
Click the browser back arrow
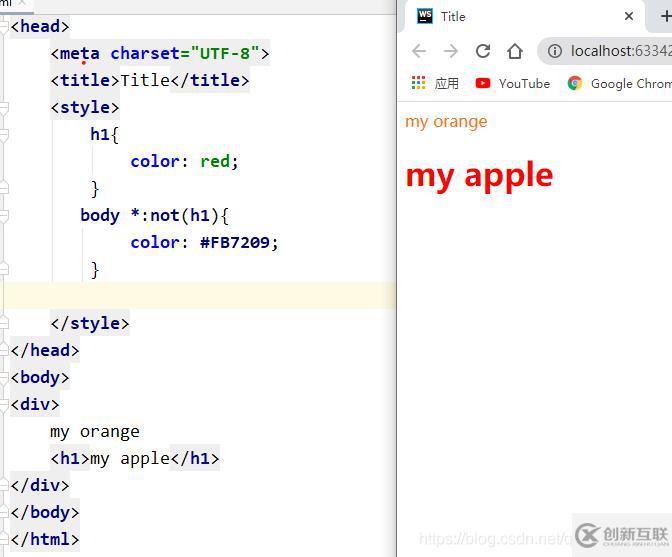419,51
